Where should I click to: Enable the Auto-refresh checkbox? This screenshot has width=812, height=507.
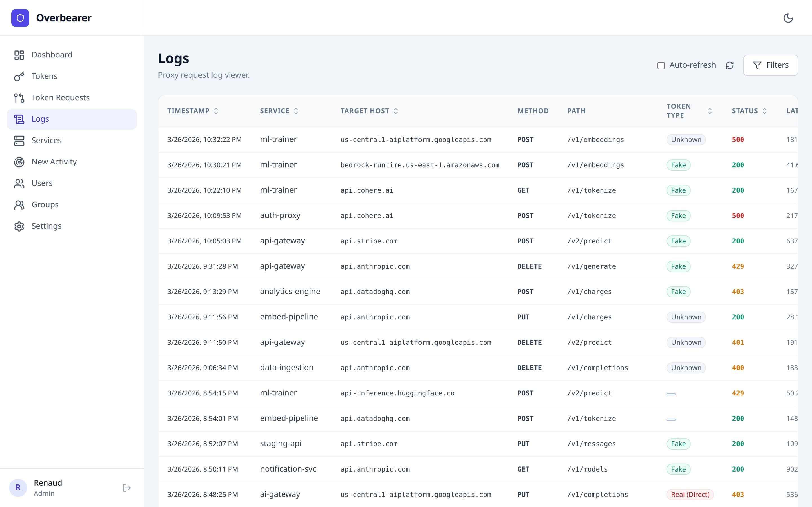661,65
